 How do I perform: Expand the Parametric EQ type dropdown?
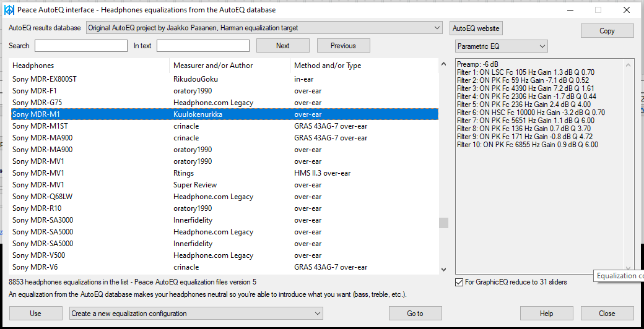[502, 46]
